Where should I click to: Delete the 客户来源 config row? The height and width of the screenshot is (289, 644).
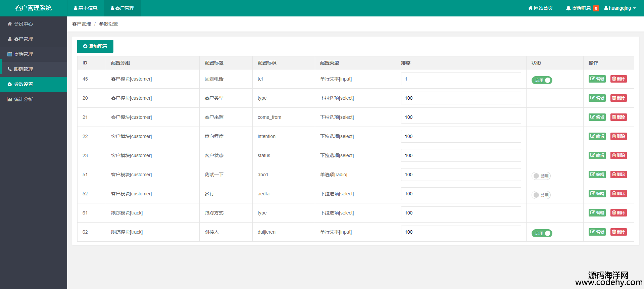[x=618, y=117]
